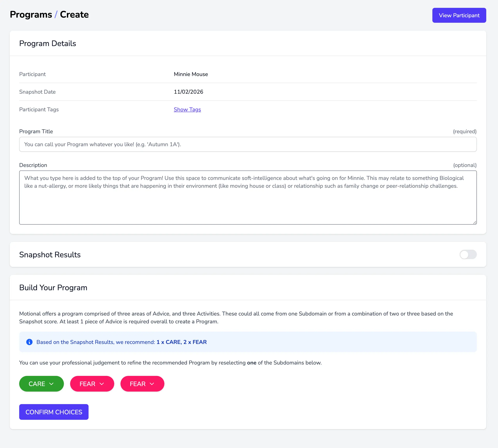
Task: Select the Minnie Mouse participant name
Action: (191, 74)
